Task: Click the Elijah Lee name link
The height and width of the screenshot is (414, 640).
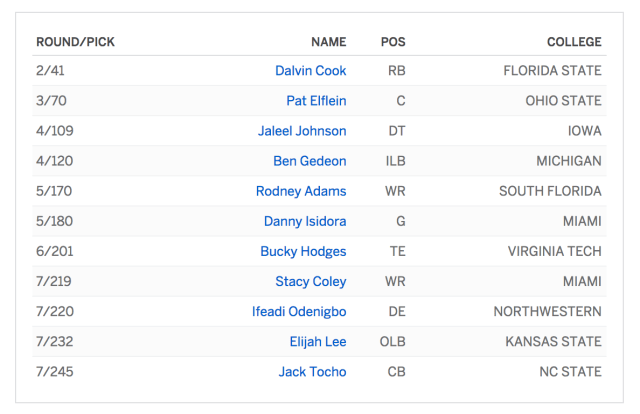Action: click(x=318, y=341)
